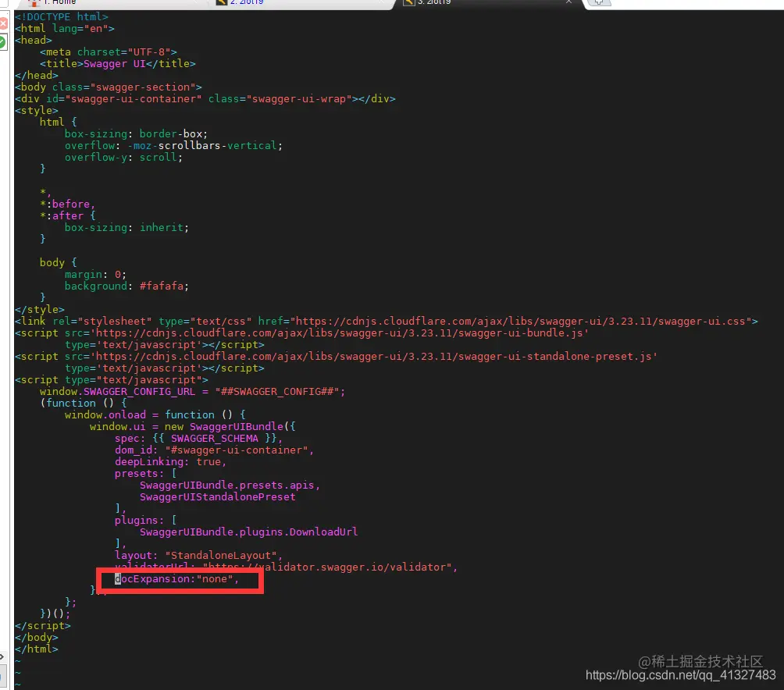Click the overflow: -moz-scrollbars-vertical line
This screenshot has width=784, height=690.
(173, 145)
